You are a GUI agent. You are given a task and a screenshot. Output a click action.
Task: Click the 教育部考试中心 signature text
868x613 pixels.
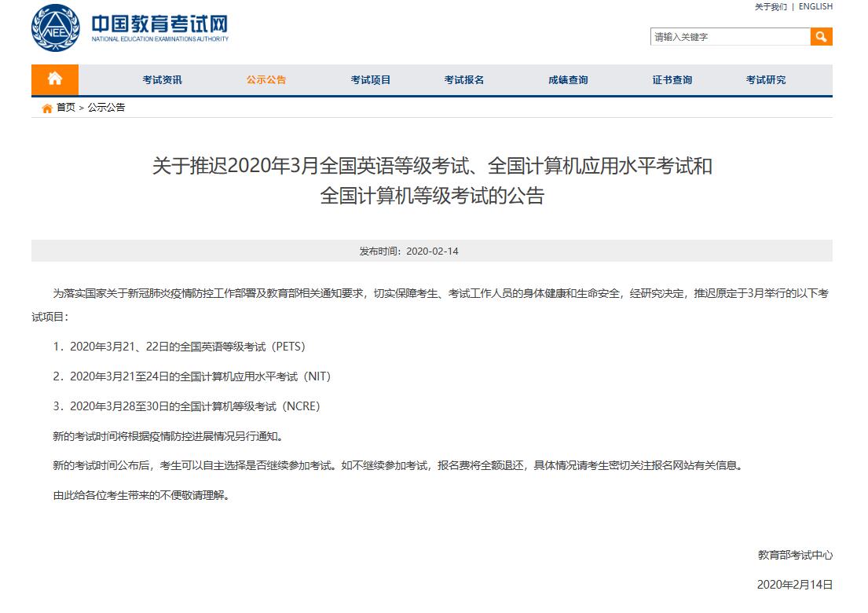coord(795,555)
